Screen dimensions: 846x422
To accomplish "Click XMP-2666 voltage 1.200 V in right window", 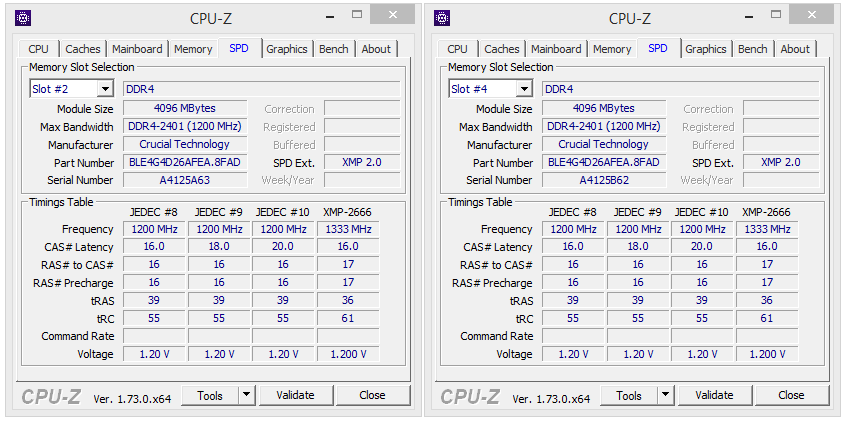I will (x=767, y=355).
